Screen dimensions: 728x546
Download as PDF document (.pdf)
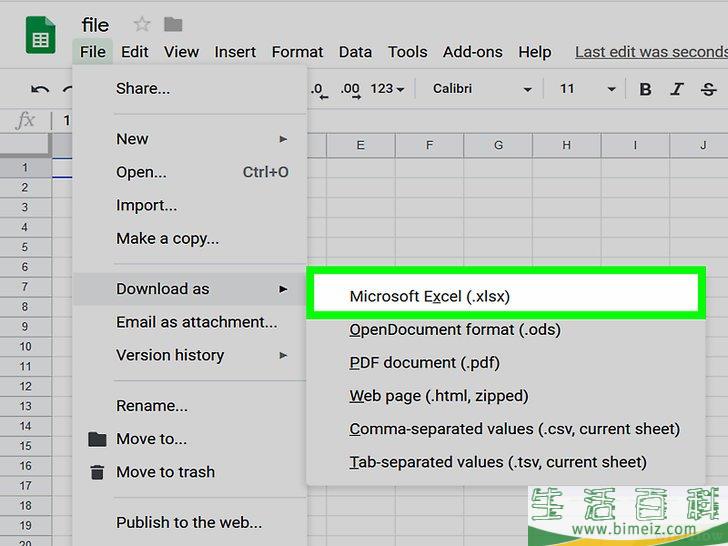coord(506,363)
